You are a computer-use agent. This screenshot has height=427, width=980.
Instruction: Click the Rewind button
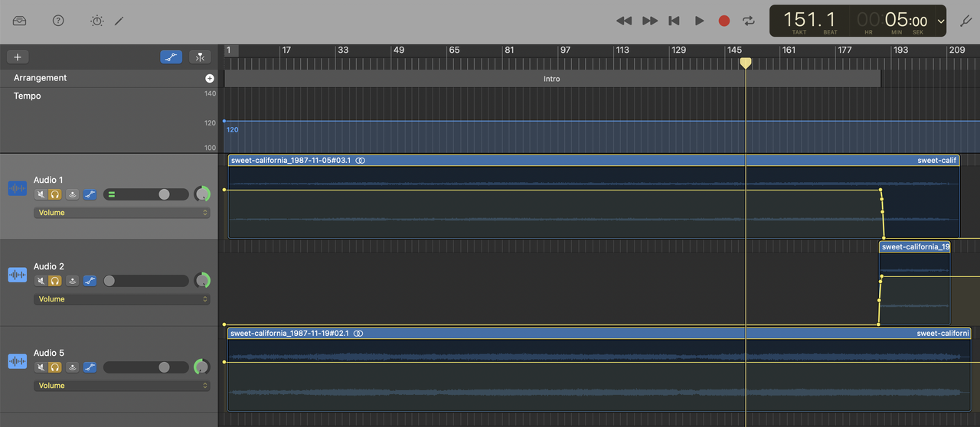click(624, 21)
